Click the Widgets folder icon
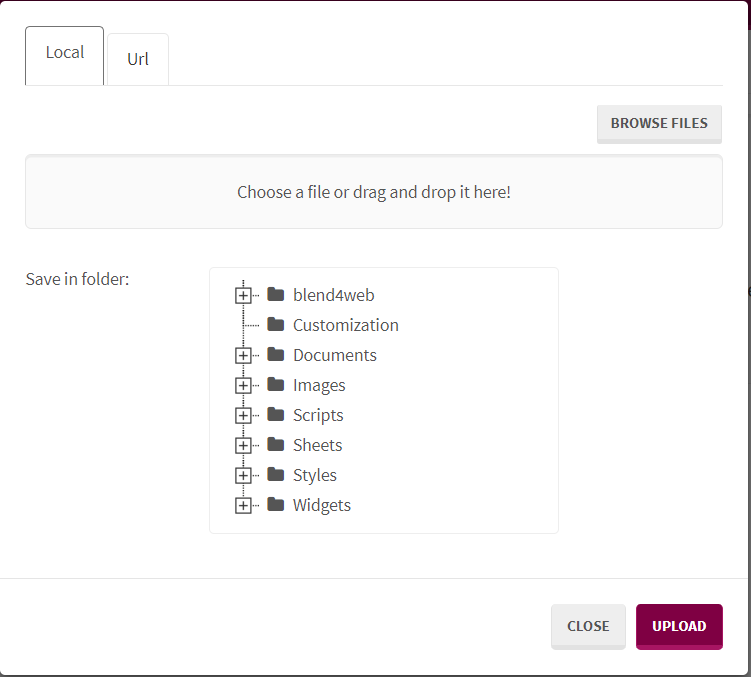 276,505
